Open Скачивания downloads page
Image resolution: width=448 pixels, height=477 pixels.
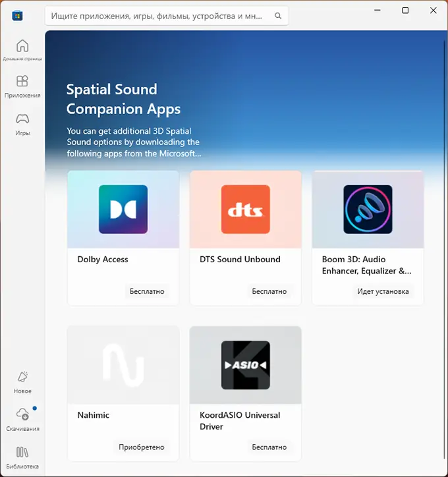[x=22, y=418]
